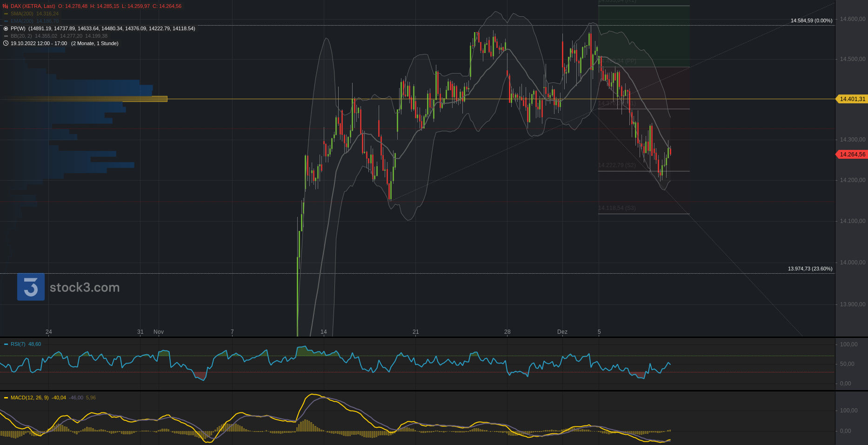Click the yellow 14.401,31 price marker
Viewport: 868px width, 445px height.
pos(852,99)
